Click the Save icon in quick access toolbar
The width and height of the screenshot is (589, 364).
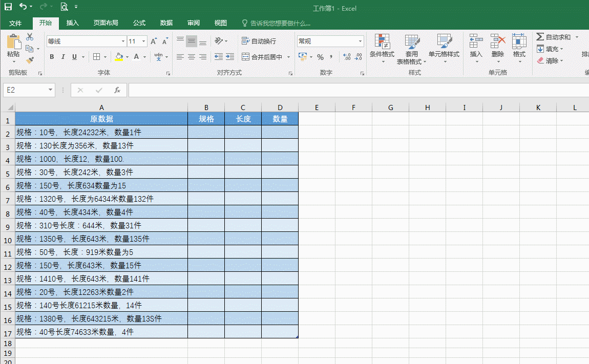8,6
